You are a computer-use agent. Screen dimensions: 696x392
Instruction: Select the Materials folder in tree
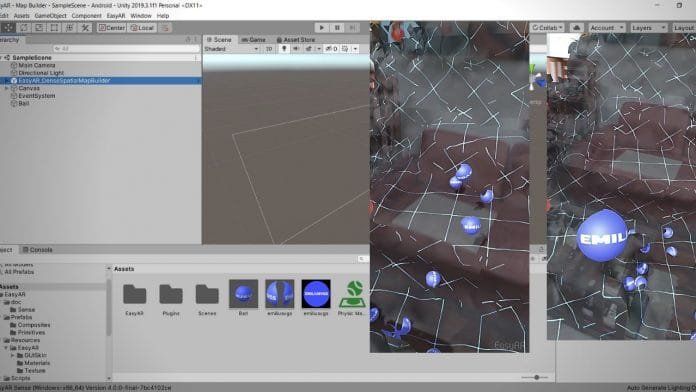(37, 363)
